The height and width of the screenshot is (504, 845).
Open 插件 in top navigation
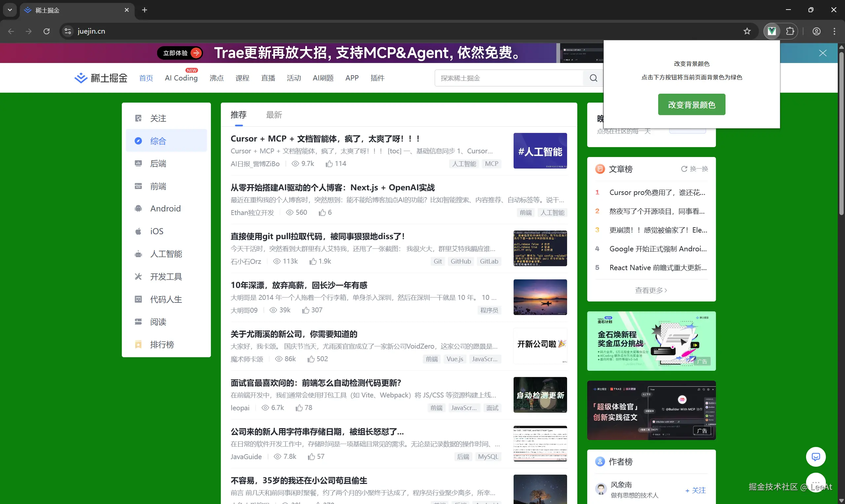(x=378, y=78)
